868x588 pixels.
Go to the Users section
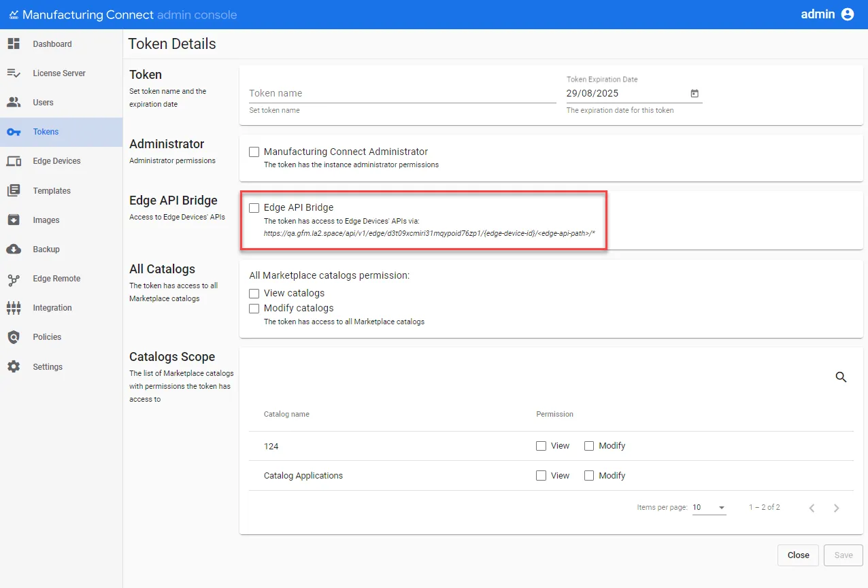tap(61, 103)
